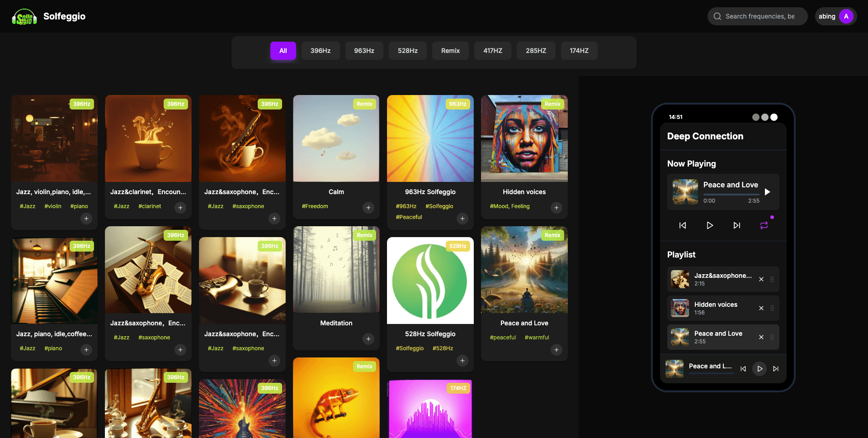The height and width of the screenshot is (438, 868).
Task: Choose the 417HZ filter
Action: 493,51
